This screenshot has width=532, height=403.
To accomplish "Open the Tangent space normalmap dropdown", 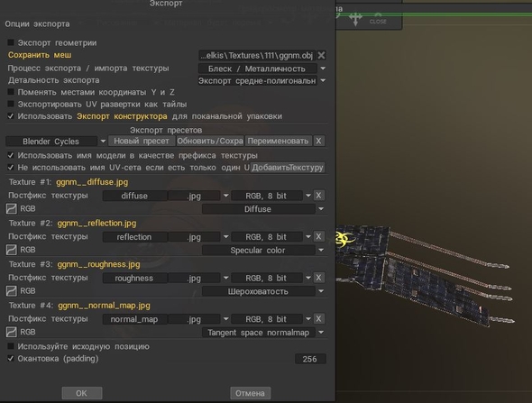I will coord(263,333).
